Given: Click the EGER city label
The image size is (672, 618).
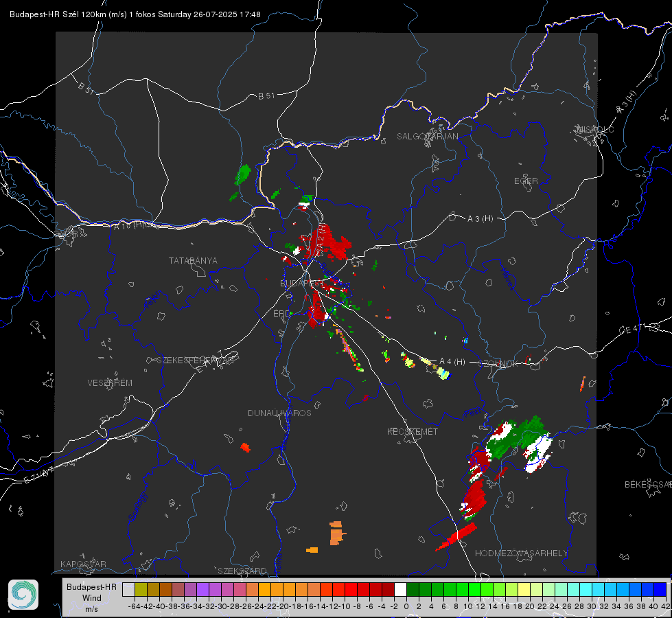Looking at the screenshot, I should [x=526, y=181].
